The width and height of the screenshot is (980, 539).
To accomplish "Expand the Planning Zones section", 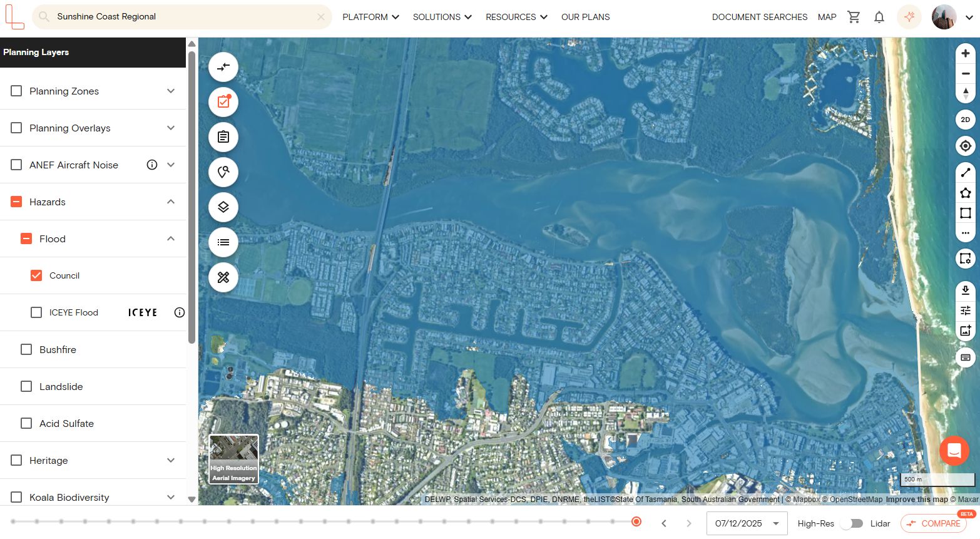I will [x=171, y=91].
